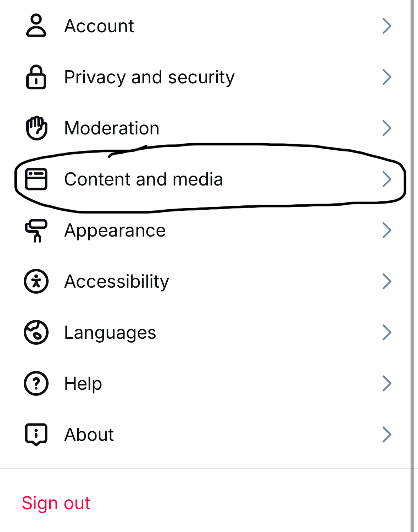
Task: Open the Accessibility settings menu item
Action: pos(117,282)
